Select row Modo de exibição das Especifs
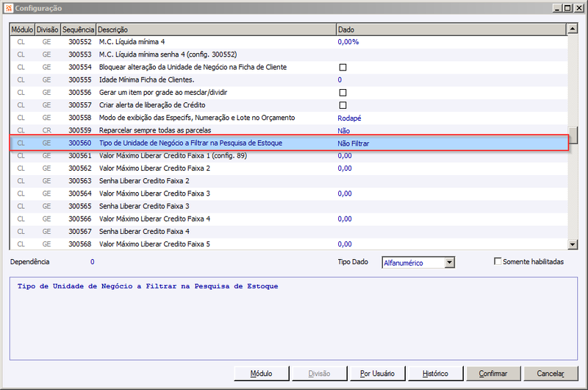Viewport: 588px width, 390px height. click(289, 118)
